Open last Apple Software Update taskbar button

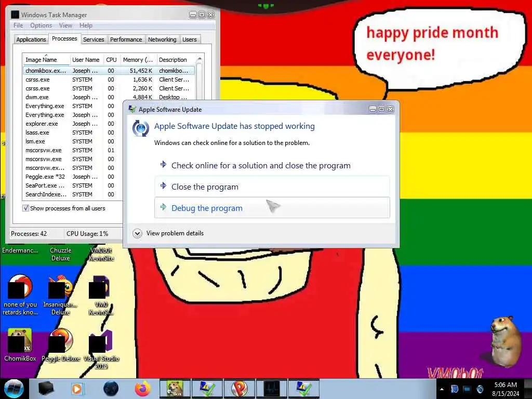pyautogui.click(x=304, y=389)
